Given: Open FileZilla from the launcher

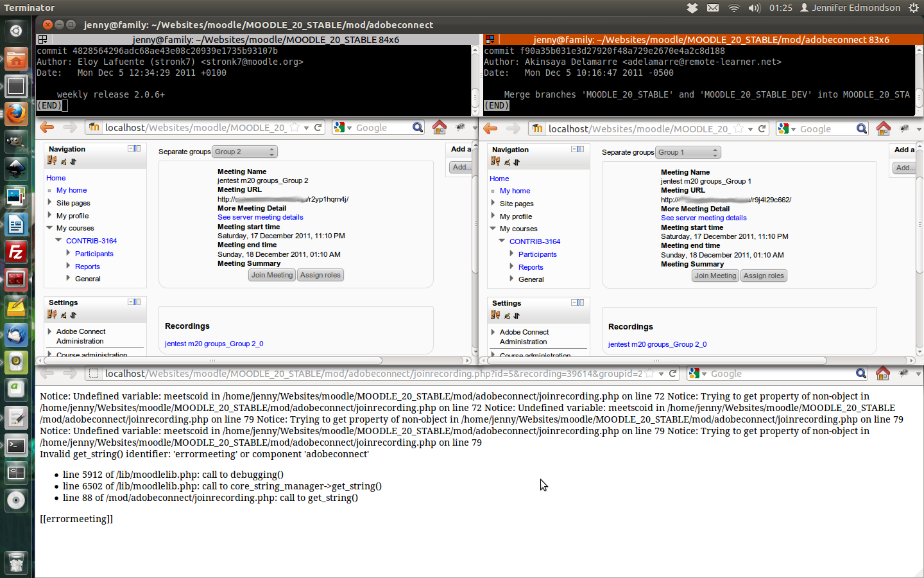Looking at the screenshot, I should 16,252.
